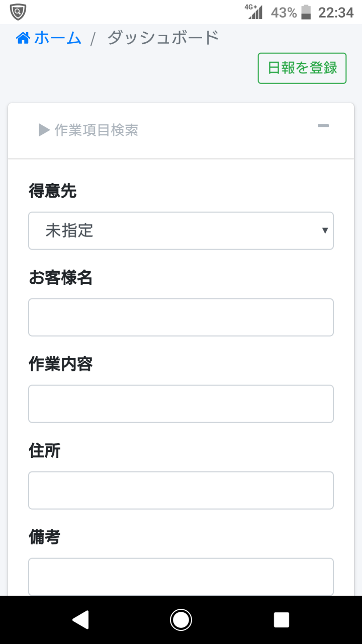The width and height of the screenshot is (362, 644).
Task: Focus the お客様名 text field
Action: click(181, 317)
